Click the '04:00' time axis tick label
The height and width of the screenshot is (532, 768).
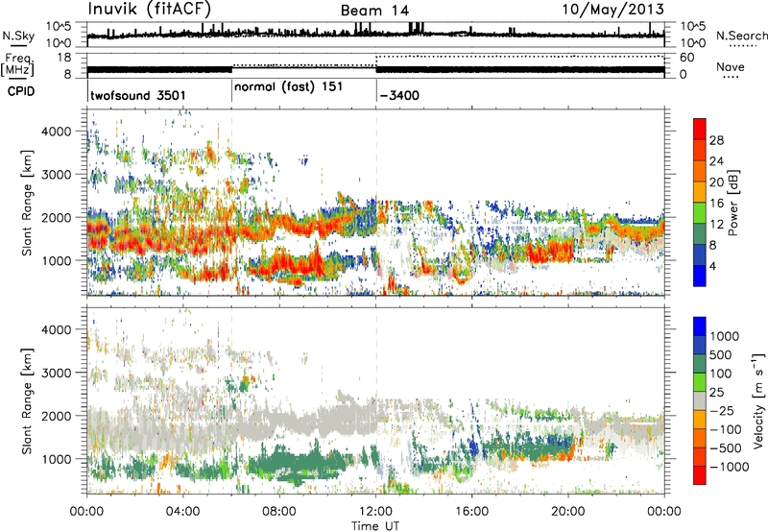tap(182, 512)
